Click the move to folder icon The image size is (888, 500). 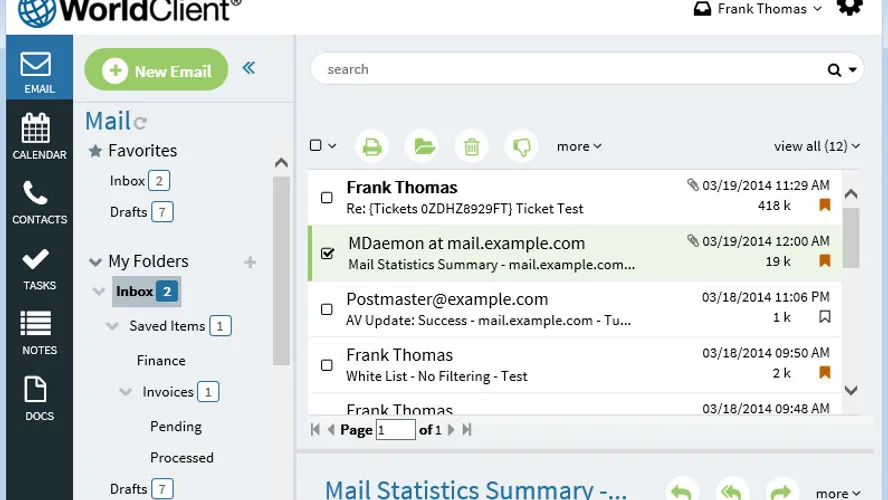424,147
